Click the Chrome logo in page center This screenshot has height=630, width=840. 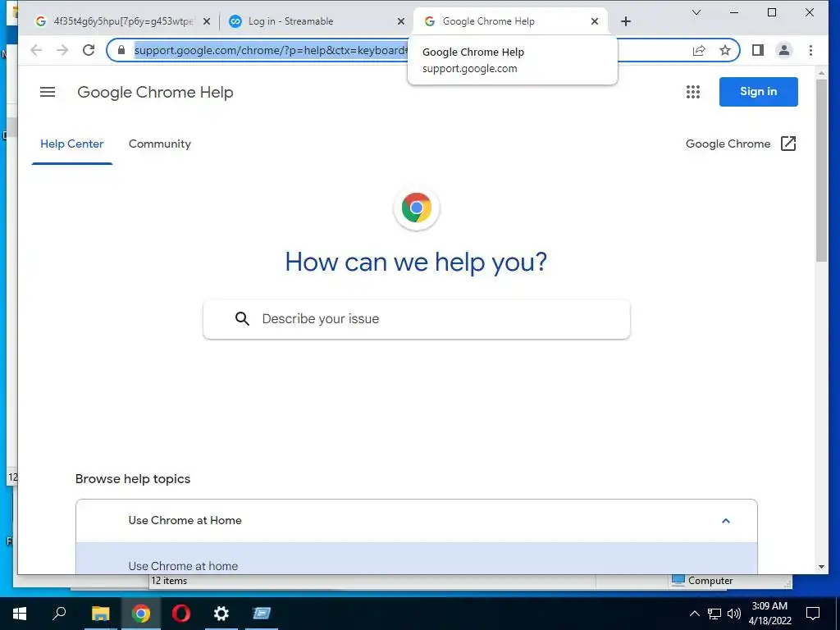pyautogui.click(x=417, y=208)
